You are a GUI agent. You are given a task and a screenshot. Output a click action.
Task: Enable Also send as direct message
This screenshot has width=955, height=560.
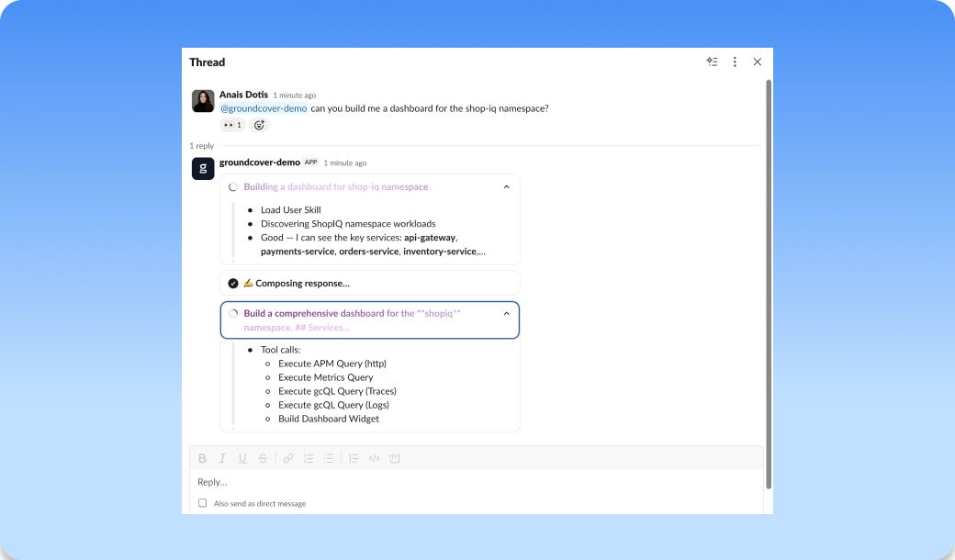pos(202,503)
